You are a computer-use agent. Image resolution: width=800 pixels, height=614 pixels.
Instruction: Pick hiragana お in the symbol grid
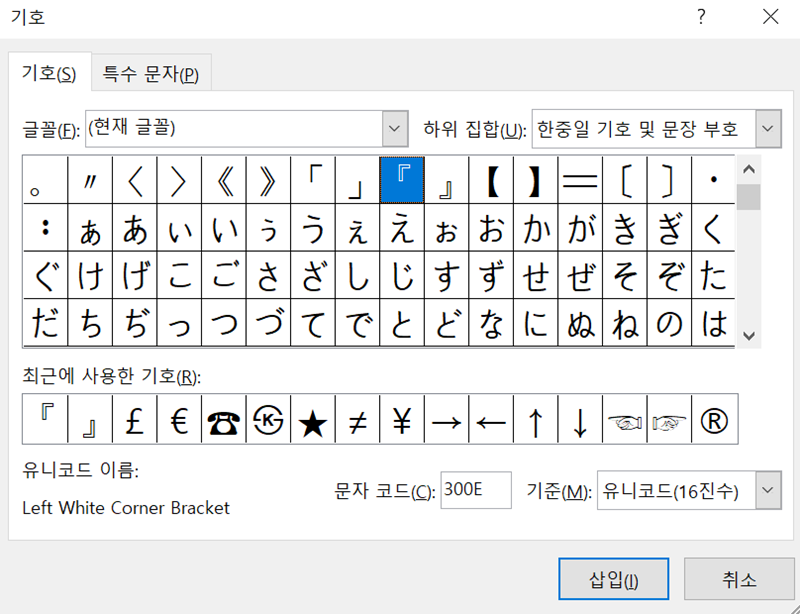pyautogui.click(x=491, y=228)
